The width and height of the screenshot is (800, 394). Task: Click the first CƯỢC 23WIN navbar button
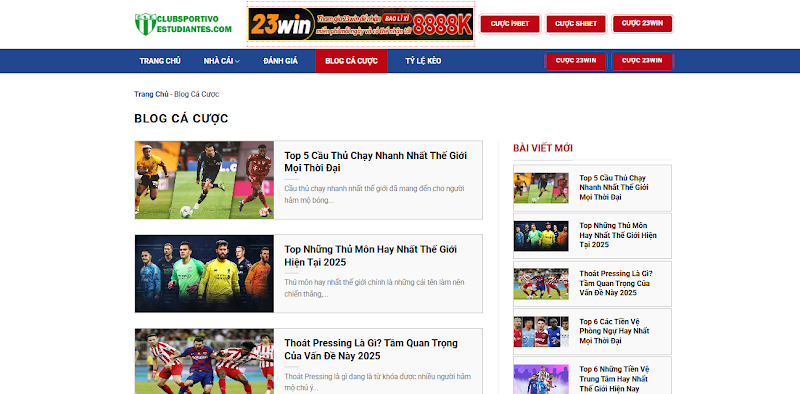(x=576, y=61)
